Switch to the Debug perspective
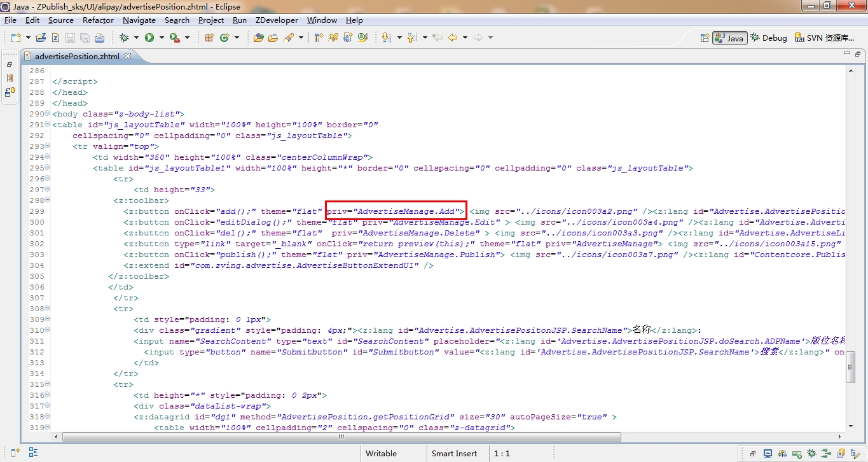 [768, 38]
